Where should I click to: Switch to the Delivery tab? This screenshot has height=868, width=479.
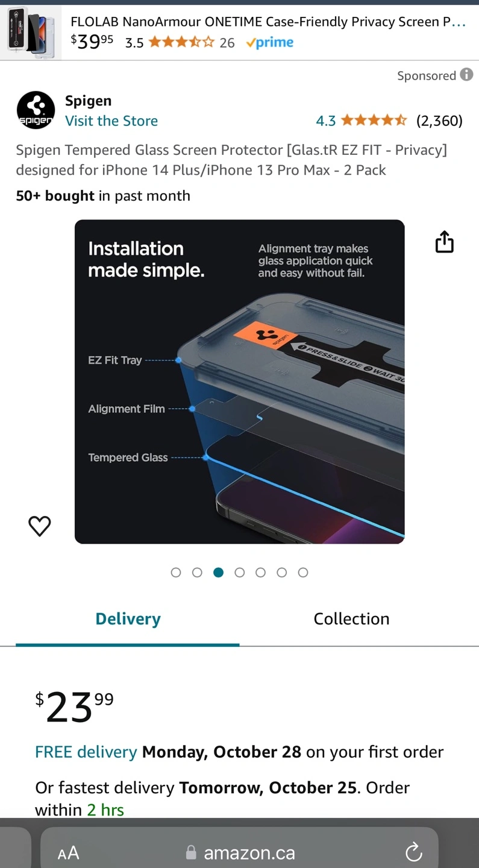[128, 619]
